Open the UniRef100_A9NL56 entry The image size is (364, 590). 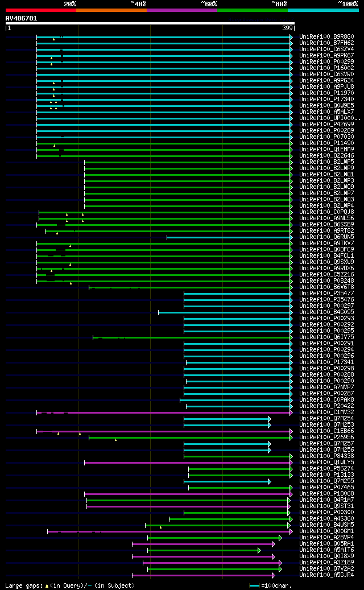coord(326,218)
